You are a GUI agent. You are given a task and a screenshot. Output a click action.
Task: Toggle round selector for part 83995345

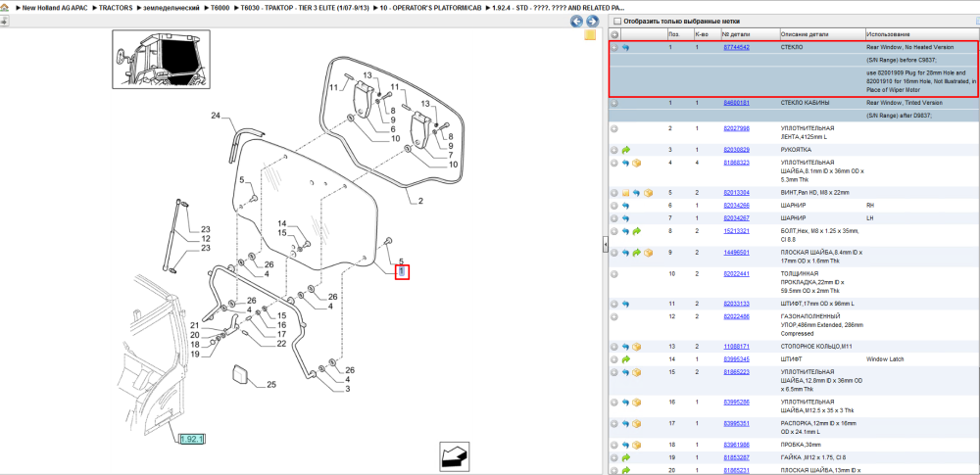click(x=614, y=359)
